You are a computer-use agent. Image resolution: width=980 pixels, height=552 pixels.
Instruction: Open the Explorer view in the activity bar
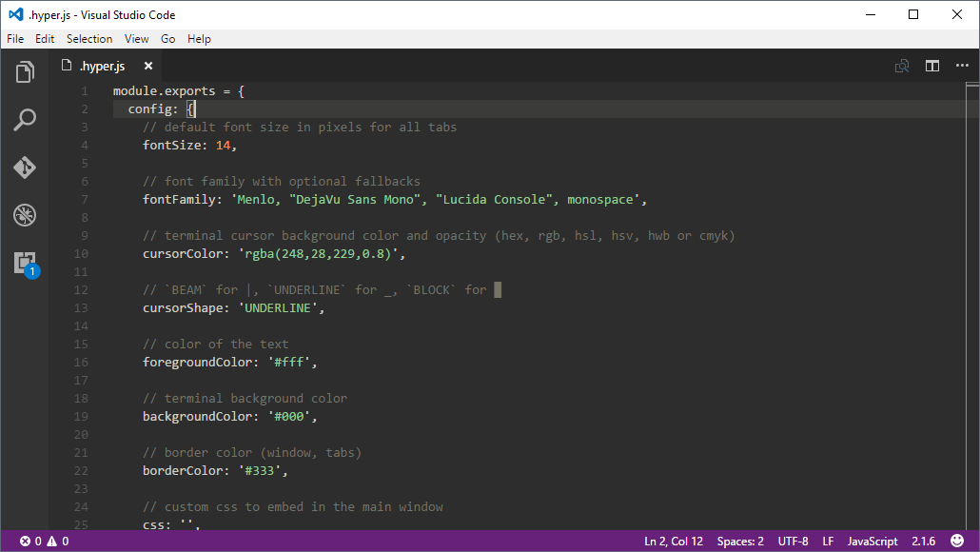(x=24, y=71)
